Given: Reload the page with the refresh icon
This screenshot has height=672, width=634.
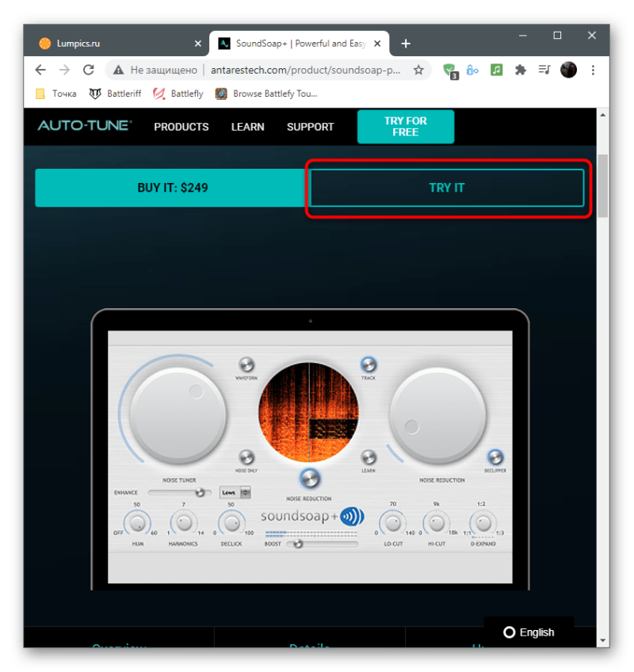Looking at the screenshot, I should tap(89, 70).
